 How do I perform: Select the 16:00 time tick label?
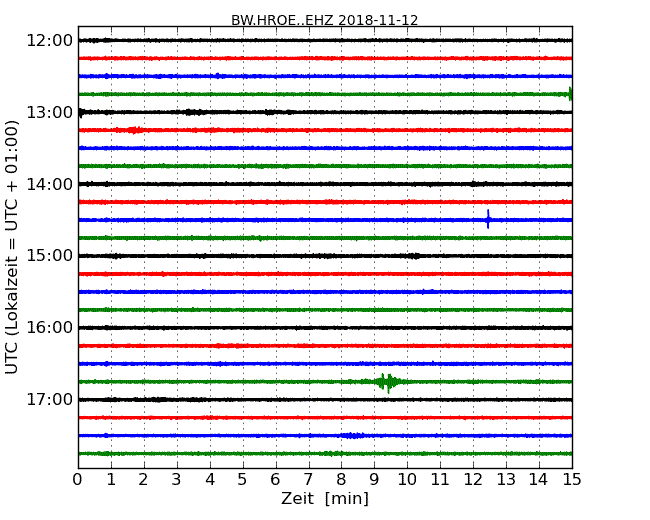50,328
